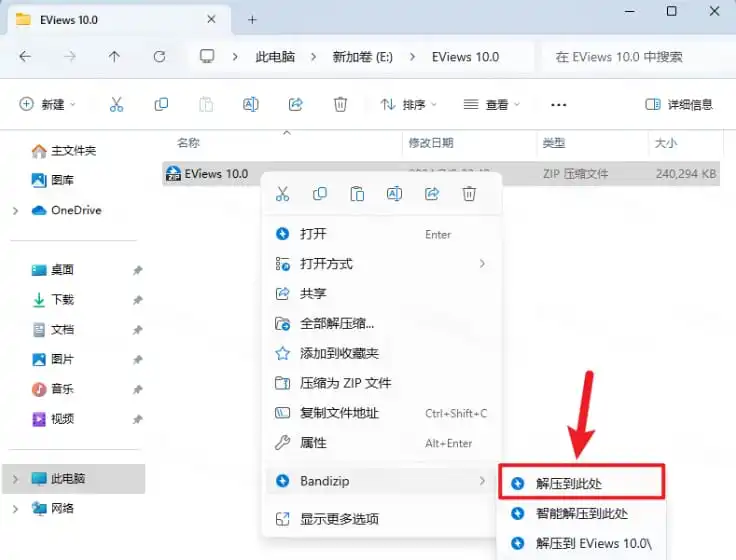Select 添加到收藏夹 in the context menu
The height and width of the screenshot is (560, 736).
(x=383, y=353)
